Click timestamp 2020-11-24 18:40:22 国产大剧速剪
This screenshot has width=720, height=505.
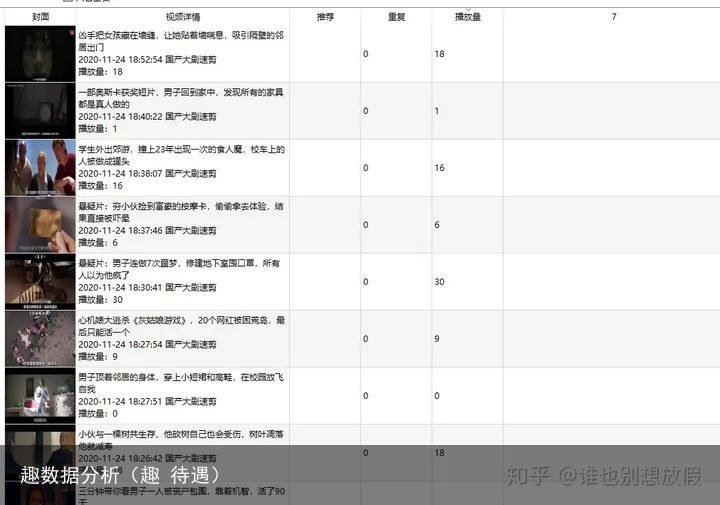coord(147,117)
